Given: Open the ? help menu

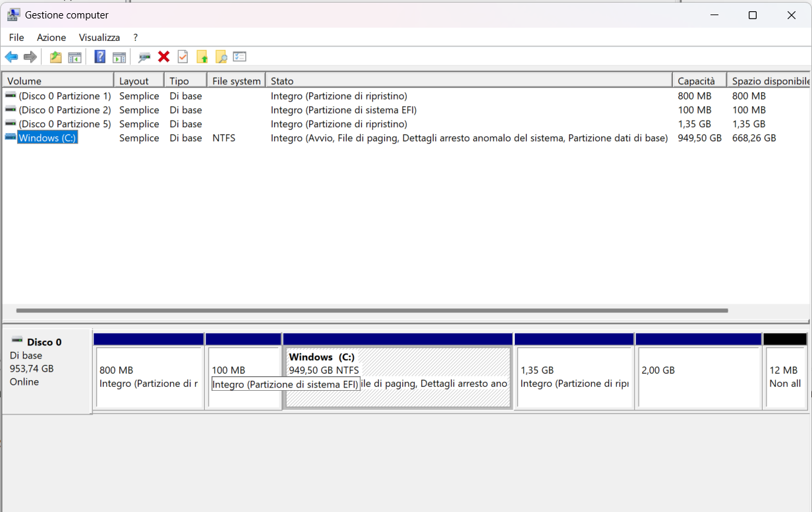Looking at the screenshot, I should click(x=135, y=38).
